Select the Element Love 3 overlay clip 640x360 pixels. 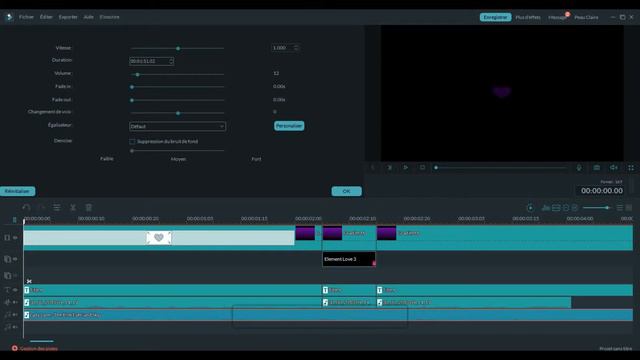[349, 259]
